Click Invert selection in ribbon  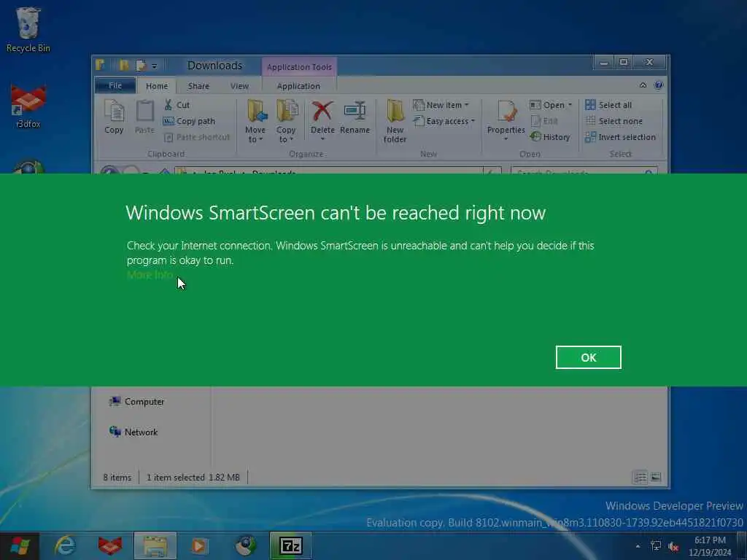tap(620, 137)
